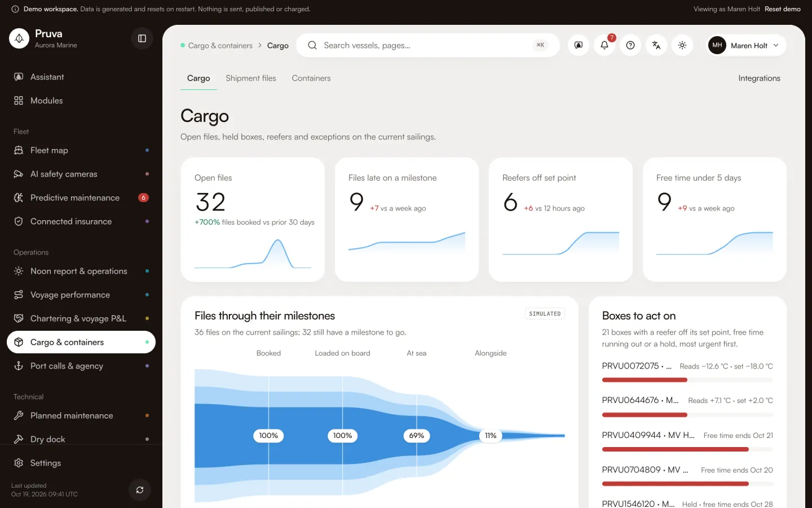Open Noon report & operations
The width and height of the screenshot is (812, 508).
[x=81, y=271]
